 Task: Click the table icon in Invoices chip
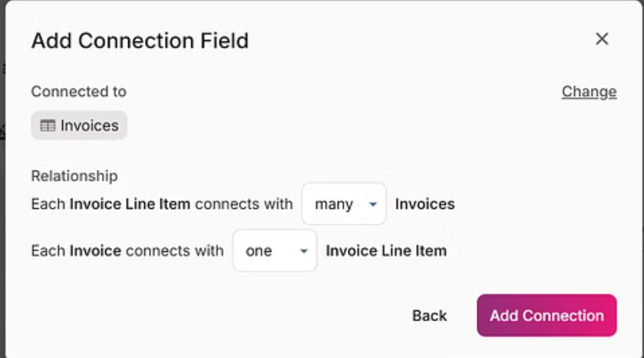pyautogui.click(x=48, y=125)
